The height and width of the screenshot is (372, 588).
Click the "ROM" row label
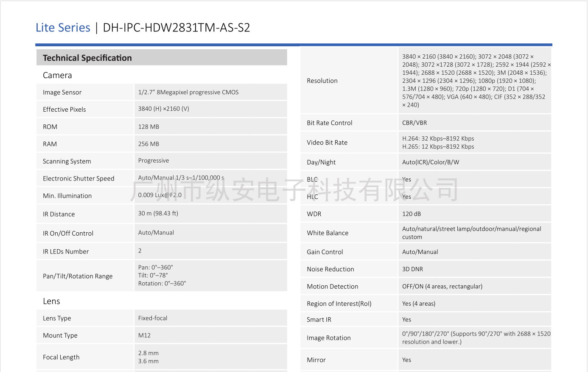coord(50,127)
